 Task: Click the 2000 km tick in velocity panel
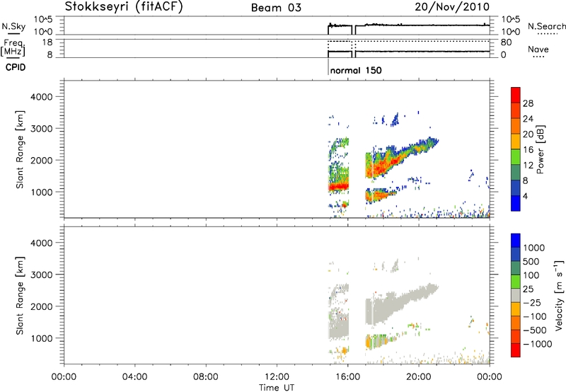tap(42, 306)
